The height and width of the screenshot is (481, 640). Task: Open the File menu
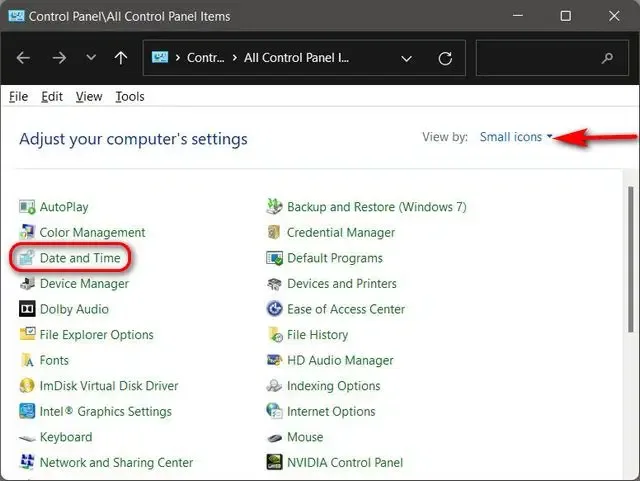click(18, 96)
